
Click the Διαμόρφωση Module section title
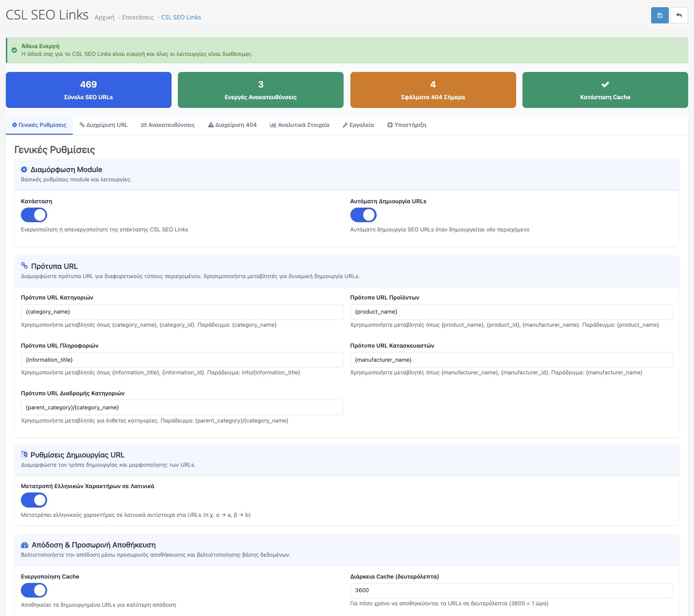(66, 170)
